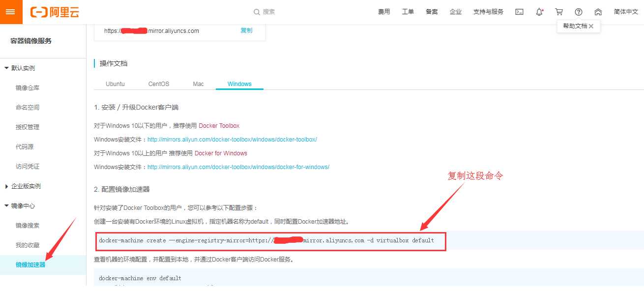644x292 pixels.
Task: Click the 复制 link for mirror address
Action: 246,30
